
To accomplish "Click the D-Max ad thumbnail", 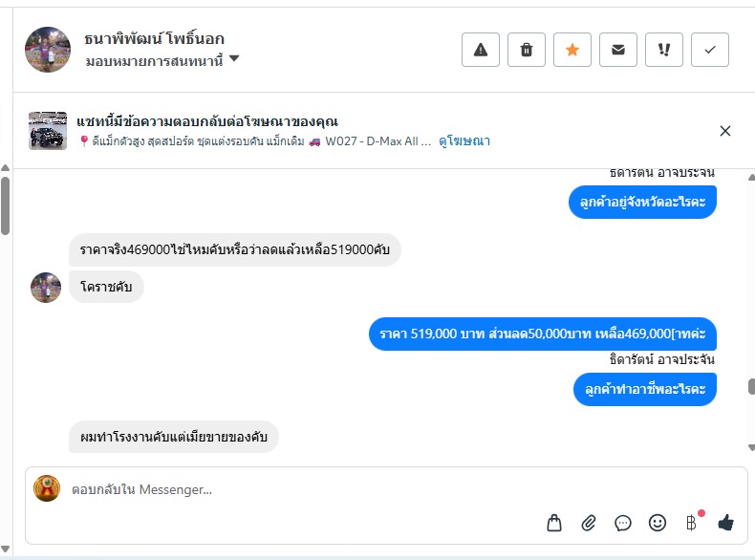I will (48, 131).
